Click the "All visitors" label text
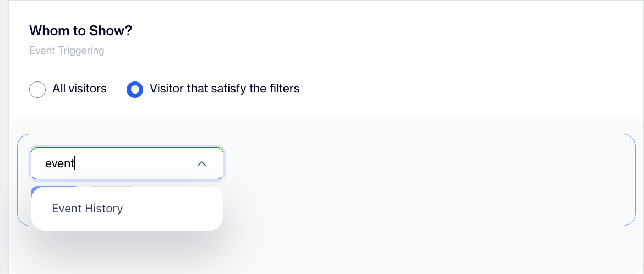The width and height of the screenshot is (644, 274). click(x=79, y=89)
